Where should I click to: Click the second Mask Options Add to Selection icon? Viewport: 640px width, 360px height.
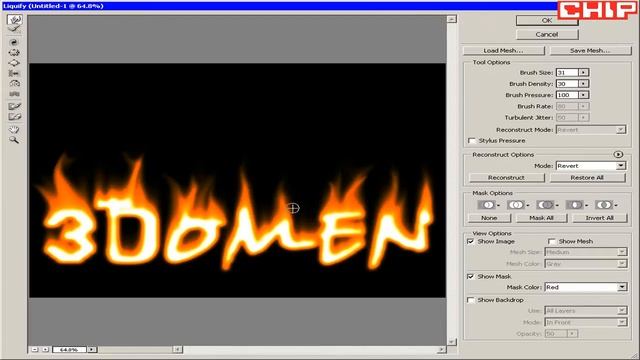pyautogui.click(x=517, y=205)
